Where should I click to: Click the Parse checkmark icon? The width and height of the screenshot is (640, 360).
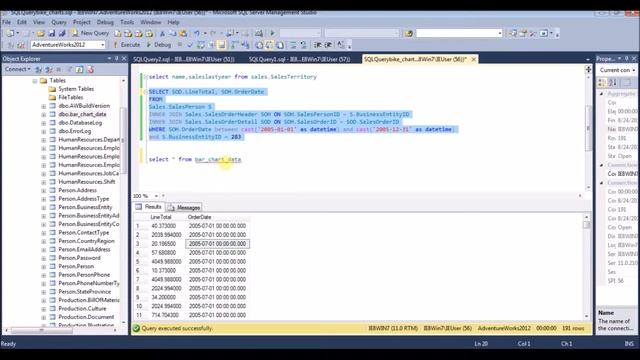tap(190, 44)
